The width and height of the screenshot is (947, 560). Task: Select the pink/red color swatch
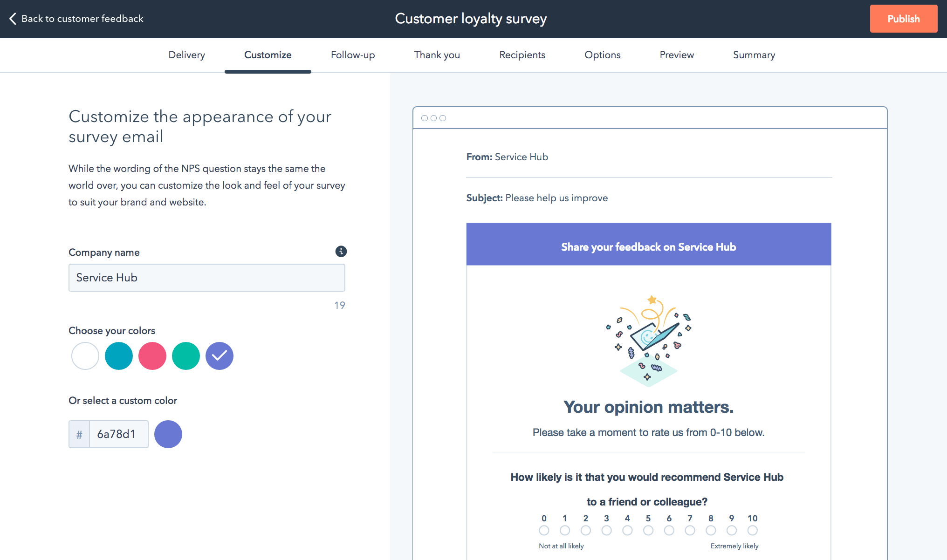point(151,355)
